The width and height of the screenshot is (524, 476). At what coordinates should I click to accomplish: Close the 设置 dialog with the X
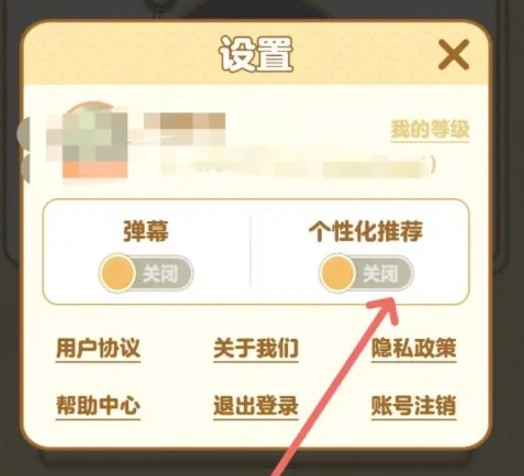point(454,54)
